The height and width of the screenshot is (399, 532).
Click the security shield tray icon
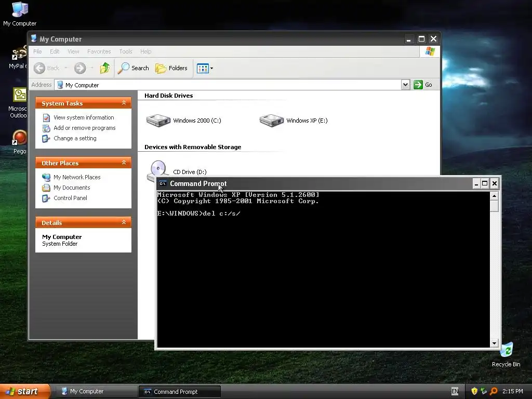(474, 391)
